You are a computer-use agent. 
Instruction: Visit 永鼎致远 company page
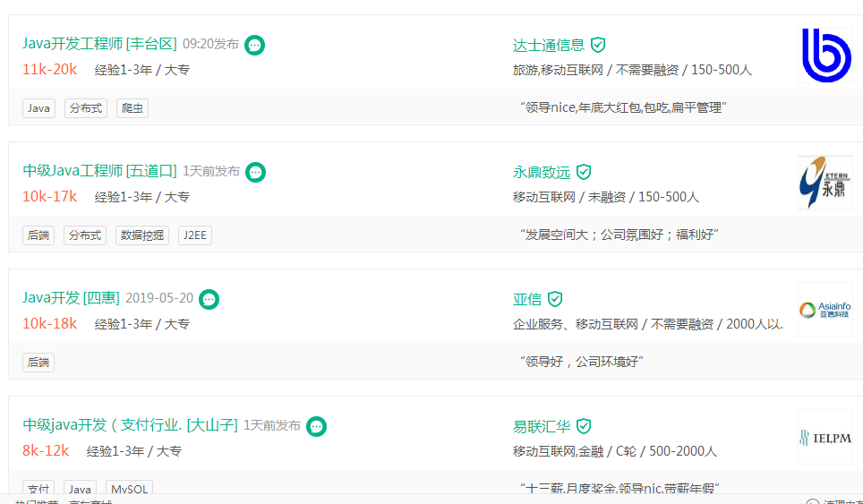tap(542, 172)
